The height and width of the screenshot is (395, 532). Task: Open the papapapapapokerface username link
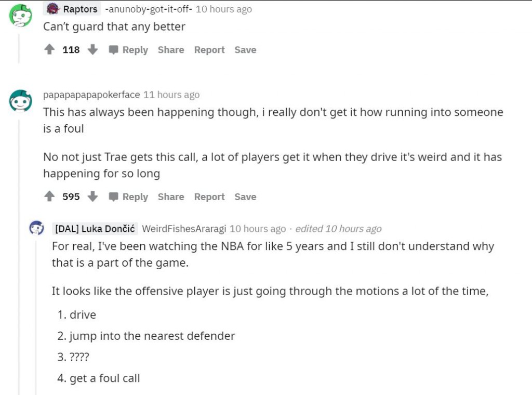coord(91,95)
